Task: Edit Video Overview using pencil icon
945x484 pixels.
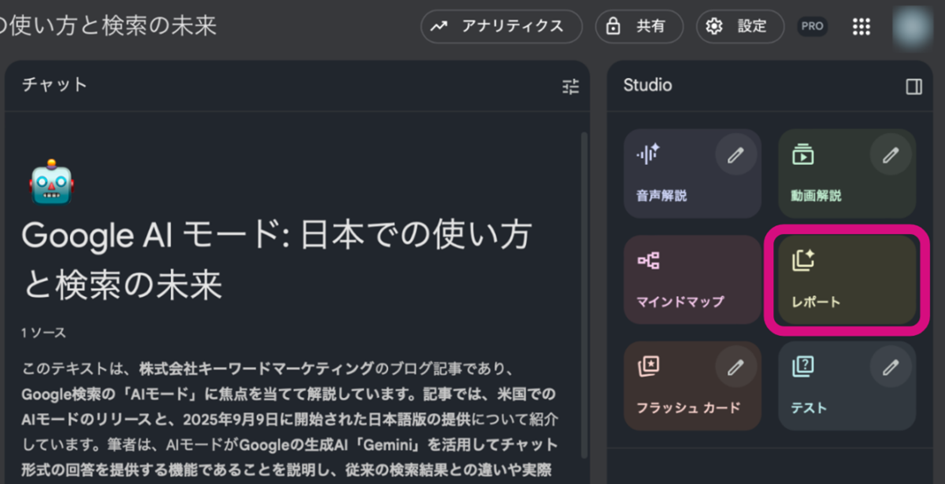Action: (890, 155)
